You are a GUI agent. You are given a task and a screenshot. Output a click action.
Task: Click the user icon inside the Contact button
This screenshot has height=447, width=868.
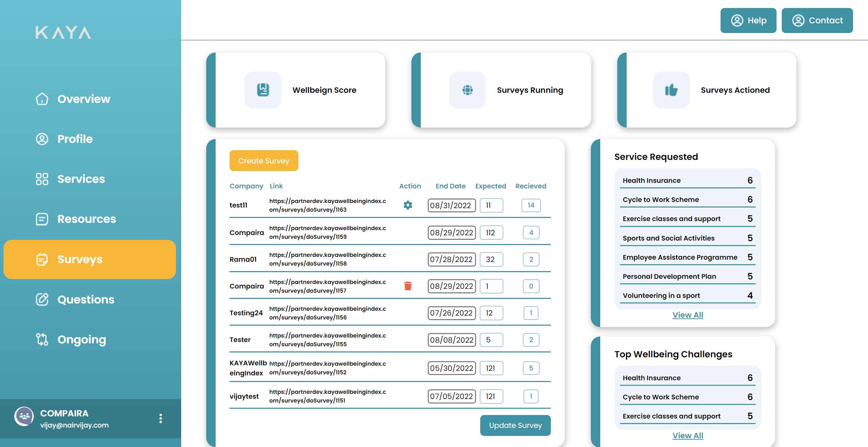point(798,21)
